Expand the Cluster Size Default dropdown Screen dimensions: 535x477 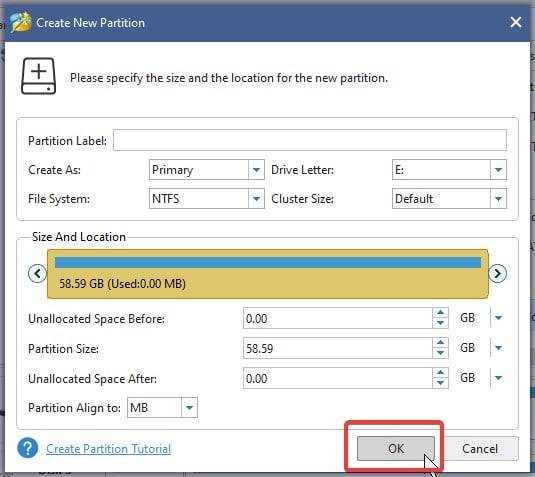(x=498, y=199)
